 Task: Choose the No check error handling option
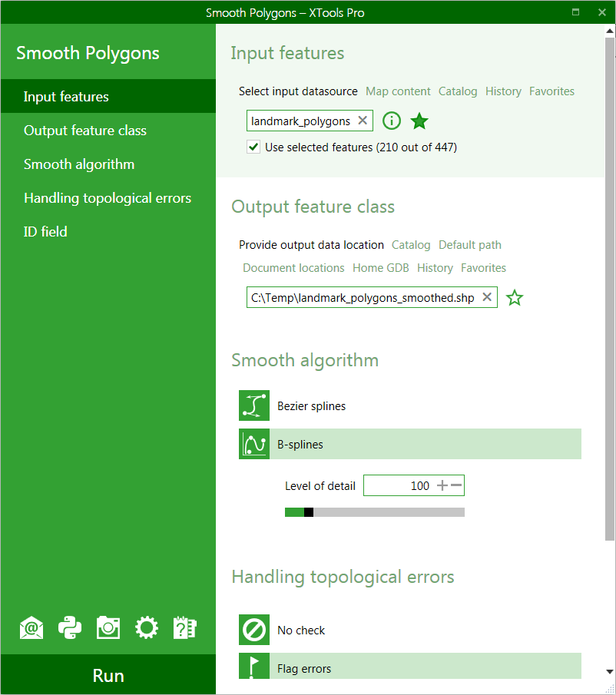[410, 630]
